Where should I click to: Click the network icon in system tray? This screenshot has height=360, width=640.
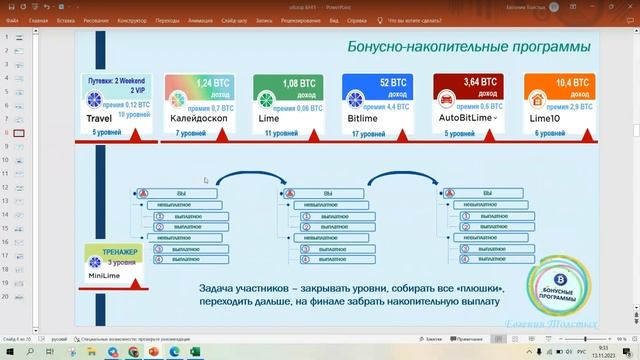pos(549,352)
